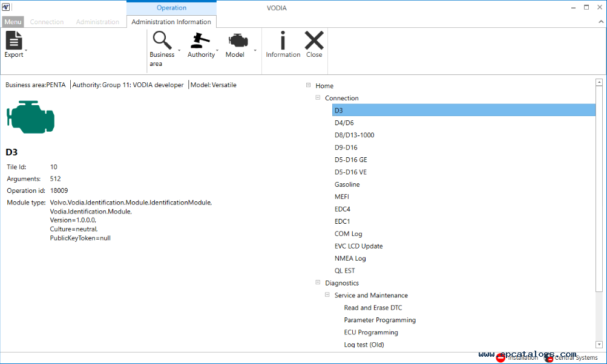
Task: Open the Authority dropdown arrow
Action: point(217,51)
